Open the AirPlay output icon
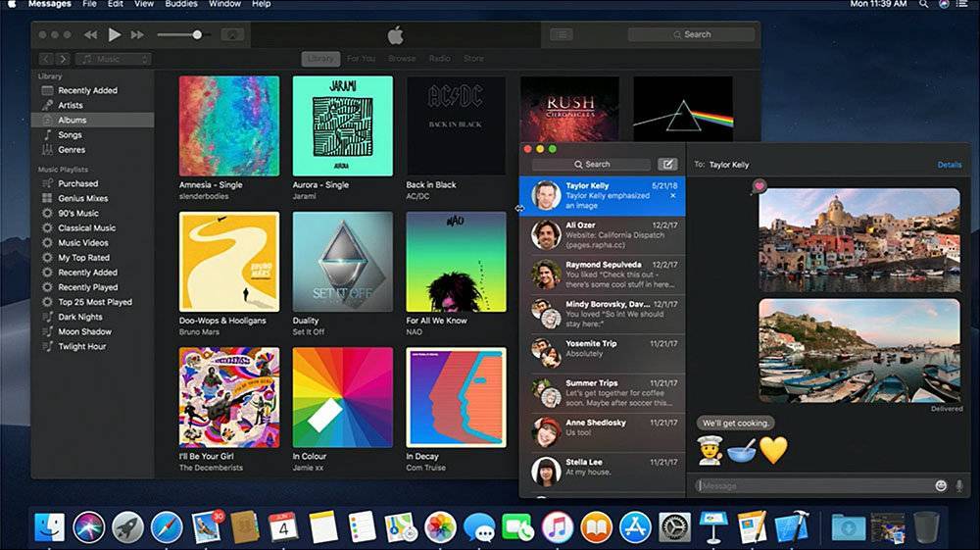 pyautogui.click(x=233, y=35)
